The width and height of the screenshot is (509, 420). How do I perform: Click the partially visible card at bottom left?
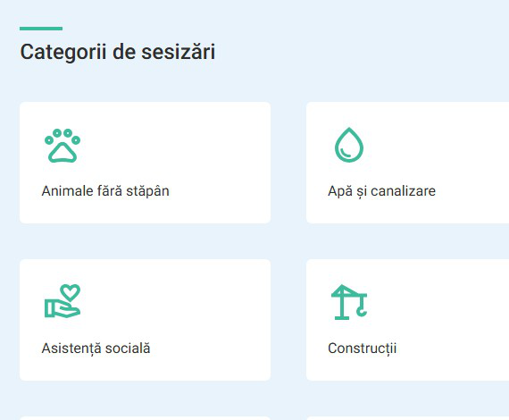click(145, 418)
